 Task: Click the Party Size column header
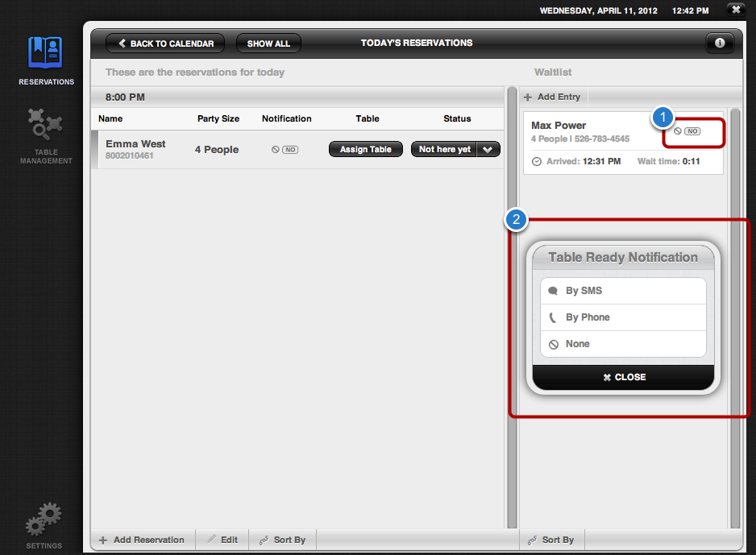(218, 118)
